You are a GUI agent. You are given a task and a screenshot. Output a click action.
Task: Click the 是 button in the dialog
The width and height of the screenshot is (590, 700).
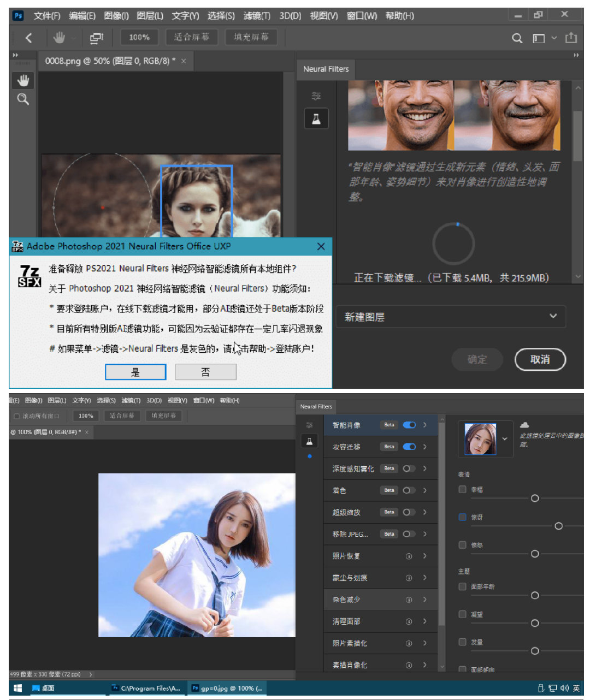(135, 372)
